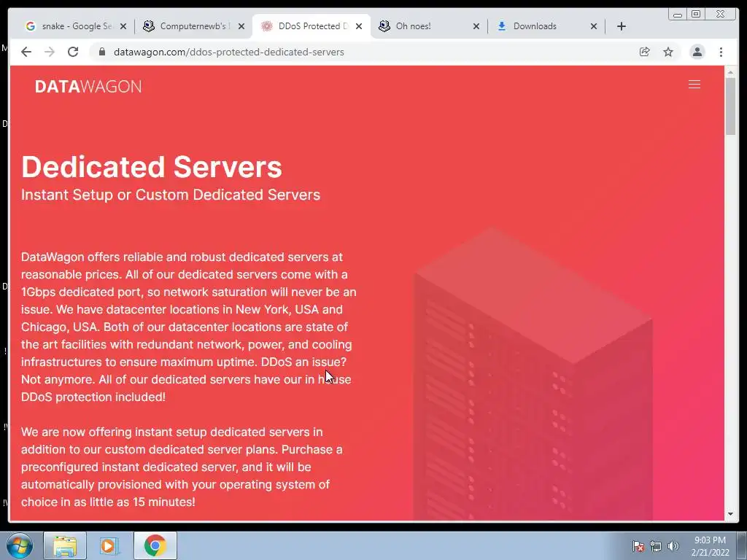Close the Downloads tab

pos(594,26)
